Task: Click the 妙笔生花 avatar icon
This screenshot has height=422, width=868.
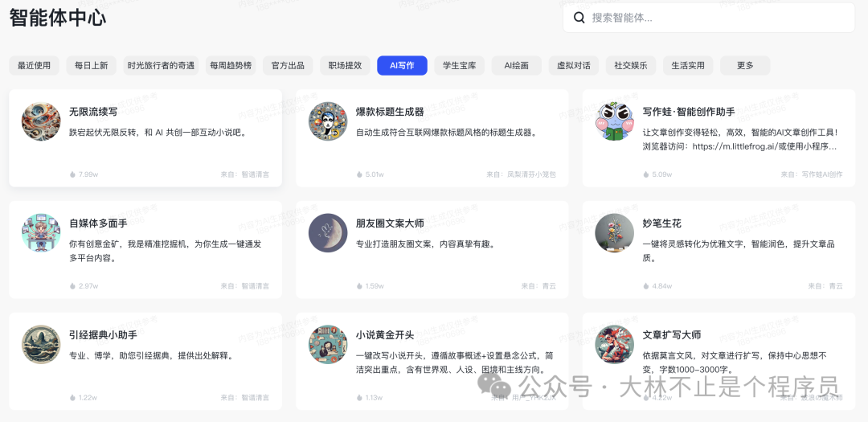Action: pos(615,233)
